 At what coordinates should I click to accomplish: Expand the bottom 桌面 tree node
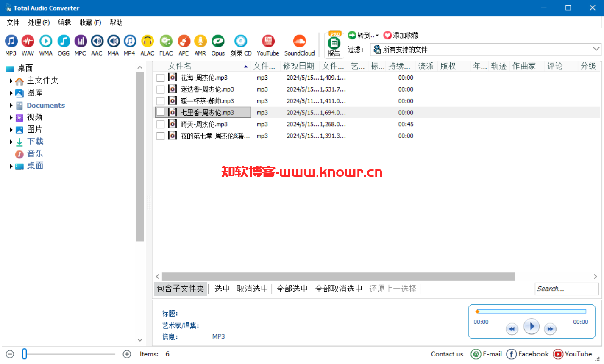coord(11,166)
